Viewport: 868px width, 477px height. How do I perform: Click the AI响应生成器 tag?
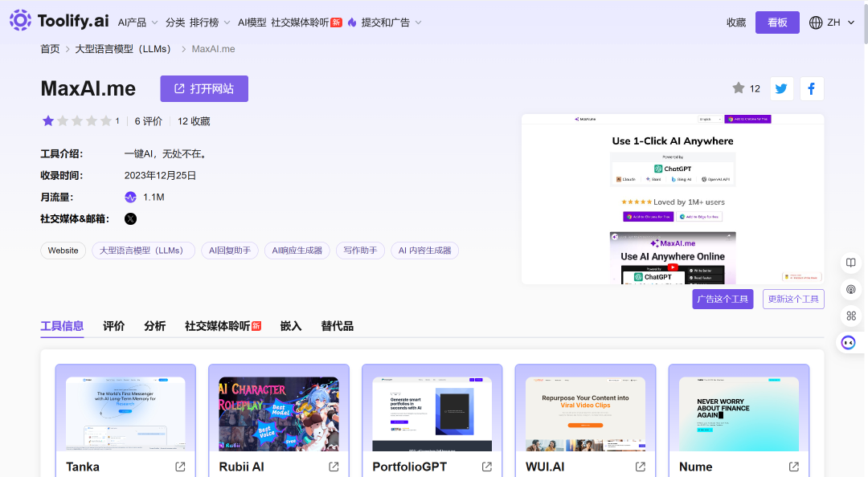point(297,251)
